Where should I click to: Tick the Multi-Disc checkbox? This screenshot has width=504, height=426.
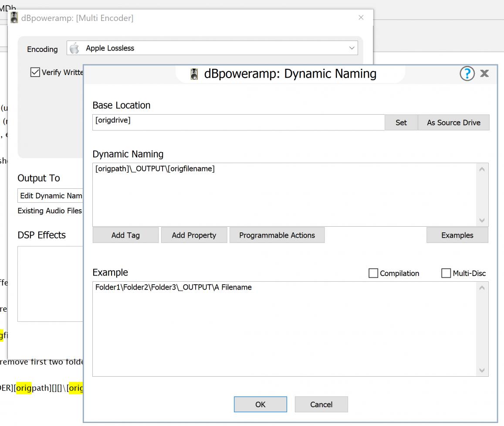tap(446, 273)
